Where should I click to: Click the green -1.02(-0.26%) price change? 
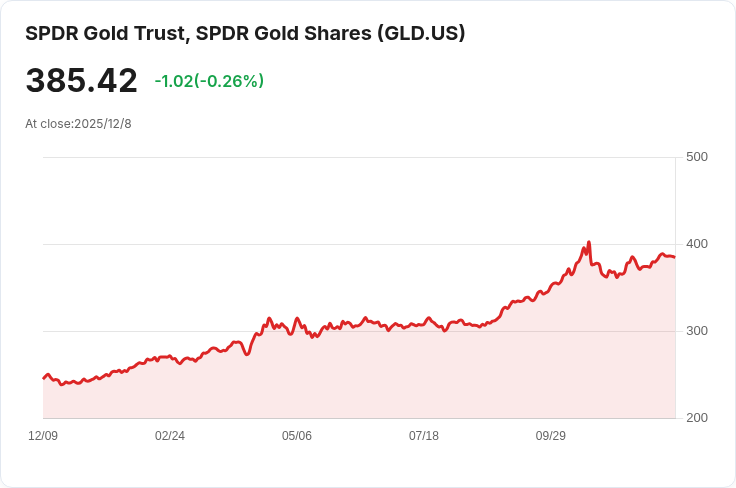click(x=209, y=81)
